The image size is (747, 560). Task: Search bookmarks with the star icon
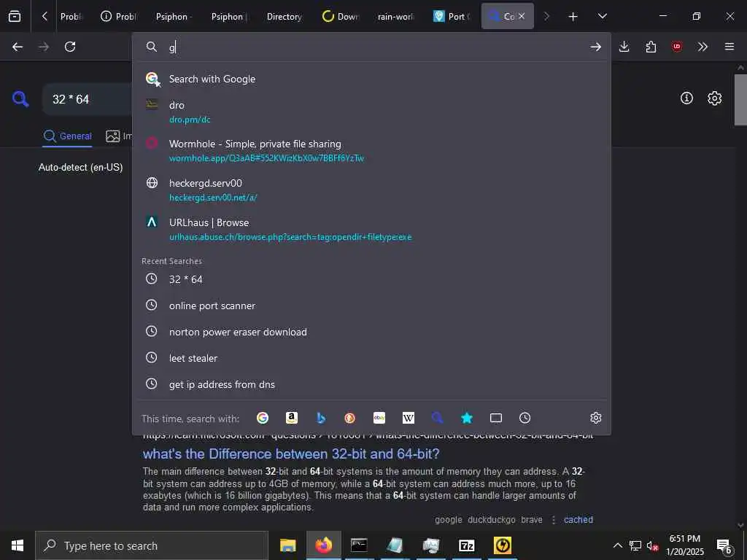pyautogui.click(x=467, y=418)
